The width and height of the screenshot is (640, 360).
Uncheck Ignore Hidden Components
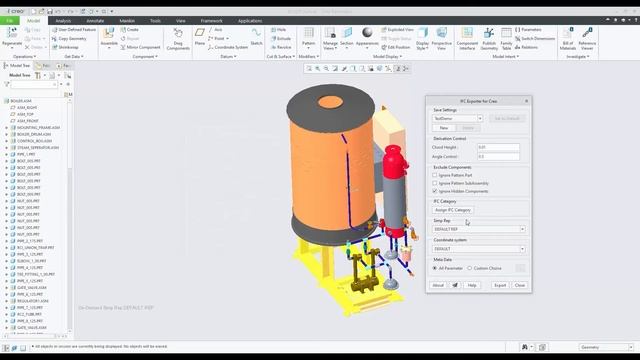click(x=435, y=191)
